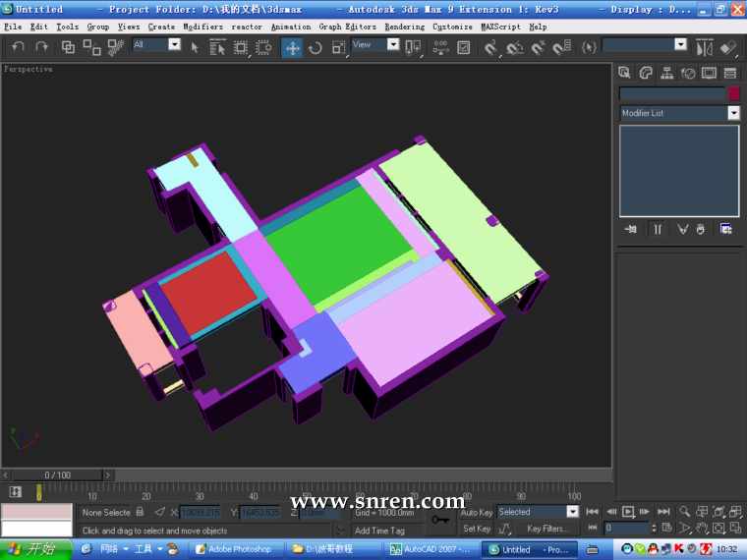Toggle Window/Crossing selection mode

(x=263, y=47)
